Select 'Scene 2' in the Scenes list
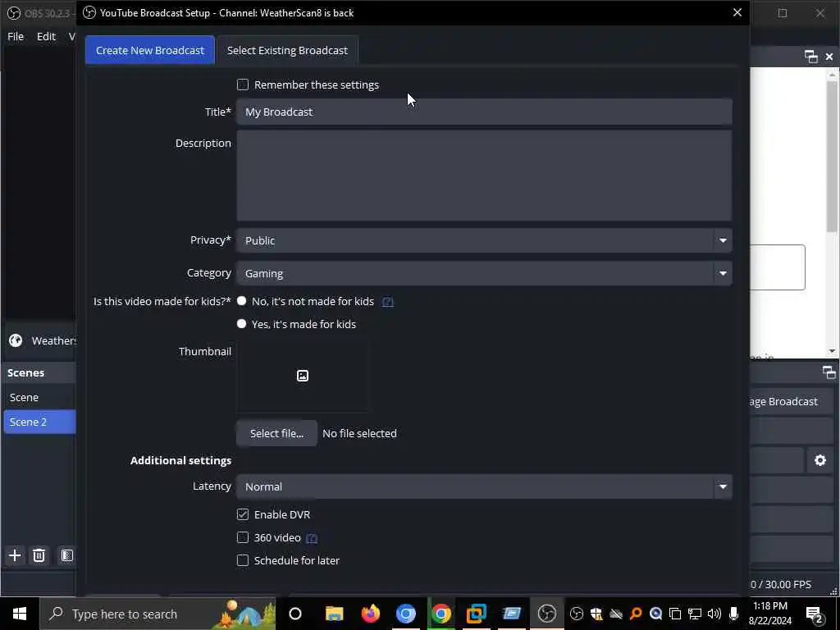The width and height of the screenshot is (840, 630). [x=40, y=422]
